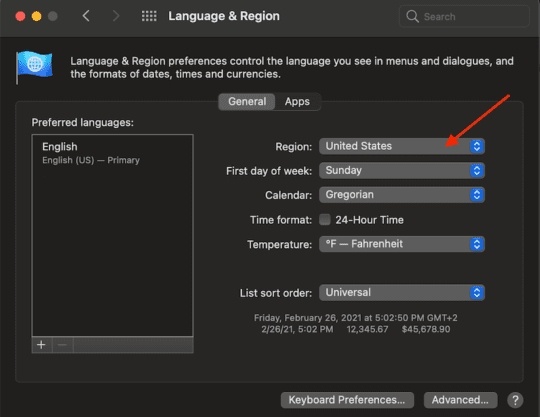Click the Advanced... button
This screenshot has width=540, height=417.
click(460, 400)
